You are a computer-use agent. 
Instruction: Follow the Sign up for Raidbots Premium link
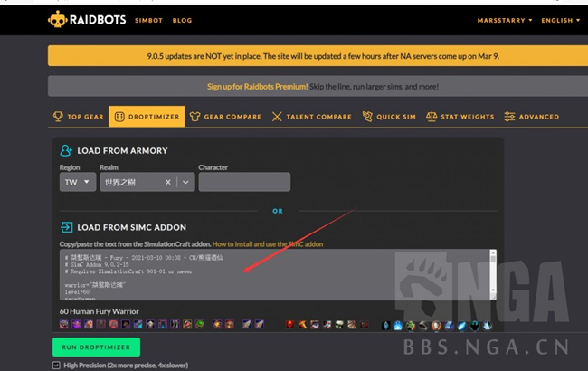point(257,87)
